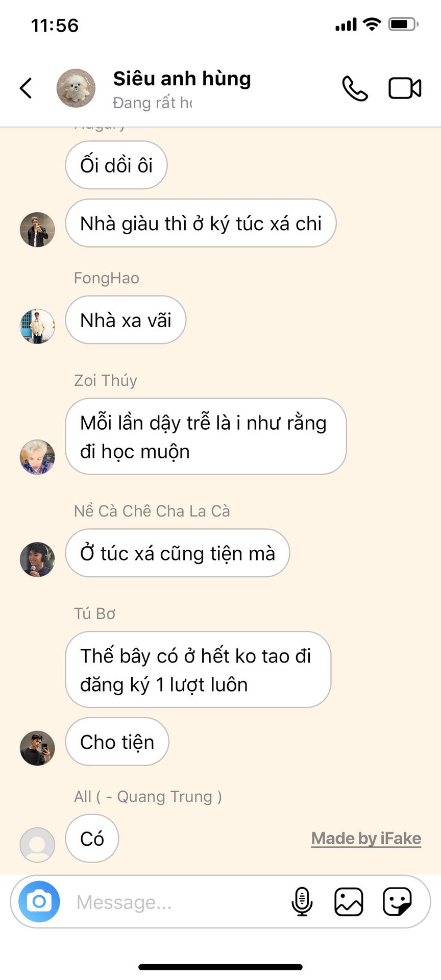Select the "Ối dồi ôi" message
The image size is (441, 980).
116,165
